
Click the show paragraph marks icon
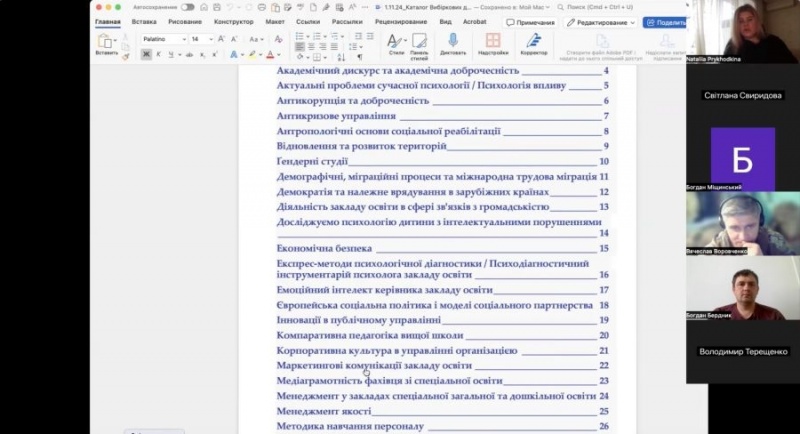[x=359, y=55]
